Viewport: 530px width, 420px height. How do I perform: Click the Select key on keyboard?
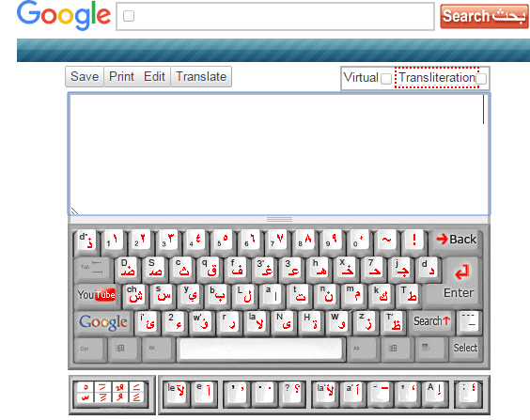465,348
